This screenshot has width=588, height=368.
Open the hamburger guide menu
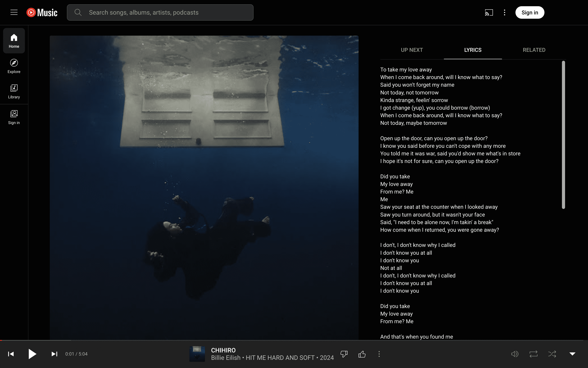click(x=14, y=12)
